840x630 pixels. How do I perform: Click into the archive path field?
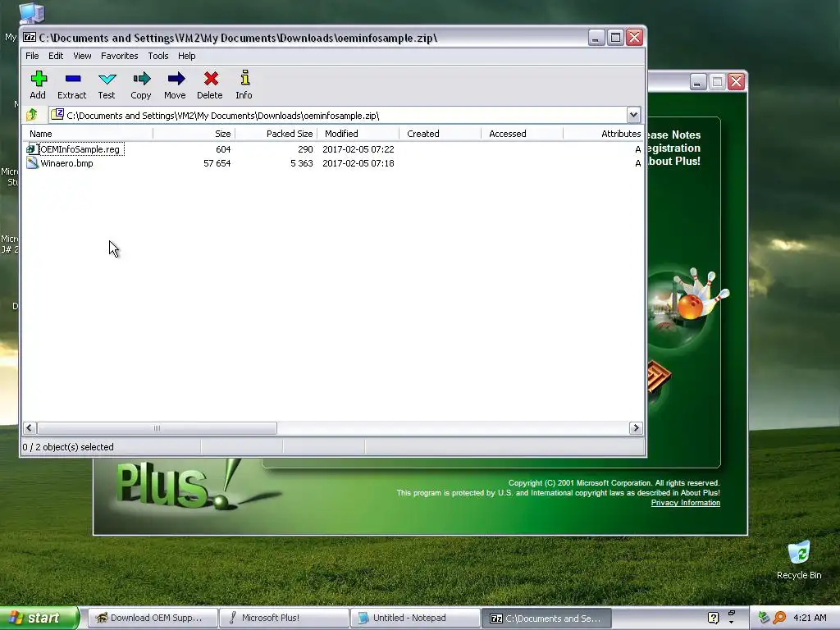[337, 115]
